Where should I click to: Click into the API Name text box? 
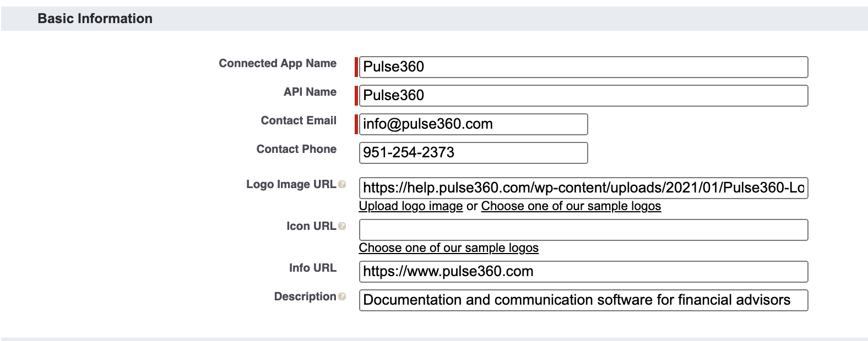pyautogui.click(x=583, y=96)
